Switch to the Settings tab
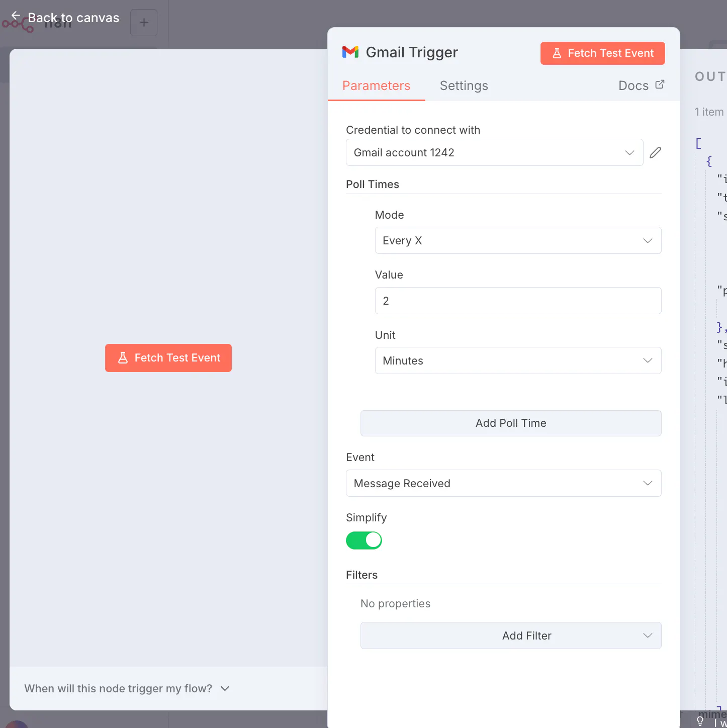The width and height of the screenshot is (727, 728). [464, 85]
